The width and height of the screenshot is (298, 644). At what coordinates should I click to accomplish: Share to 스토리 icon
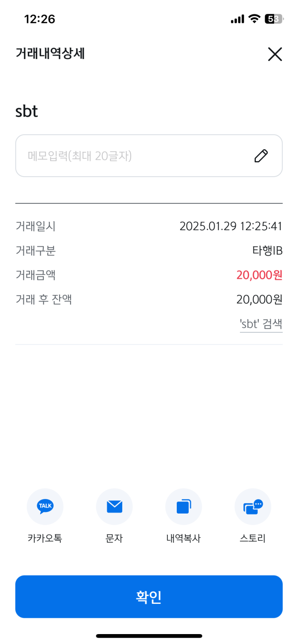(x=253, y=507)
